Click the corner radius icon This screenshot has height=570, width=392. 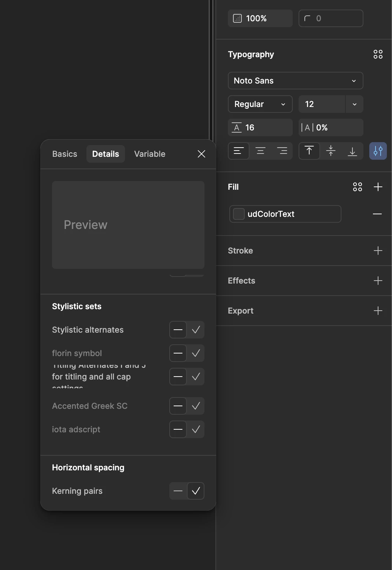pyautogui.click(x=308, y=18)
